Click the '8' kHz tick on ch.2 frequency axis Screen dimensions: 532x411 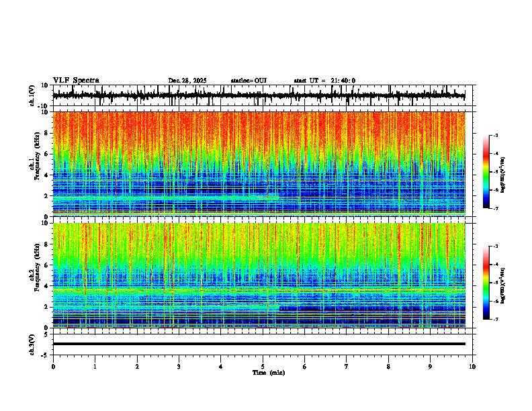coord(47,244)
